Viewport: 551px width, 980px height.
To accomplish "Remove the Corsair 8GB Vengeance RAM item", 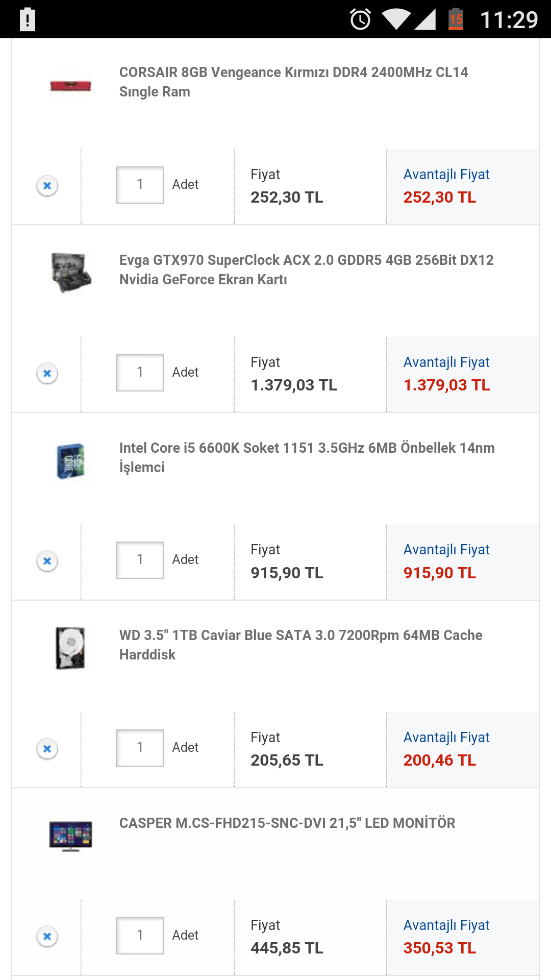I will tap(47, 186).
